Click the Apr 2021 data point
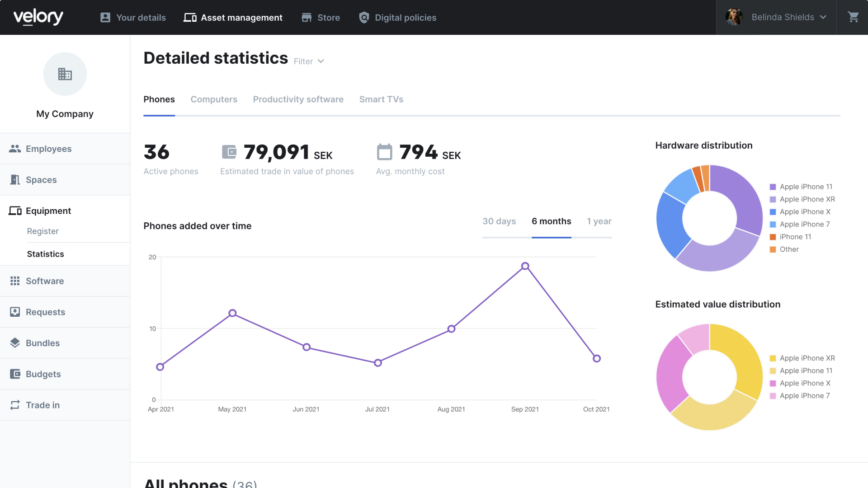Viewport: 868px width, 488px height. point(160,367)
